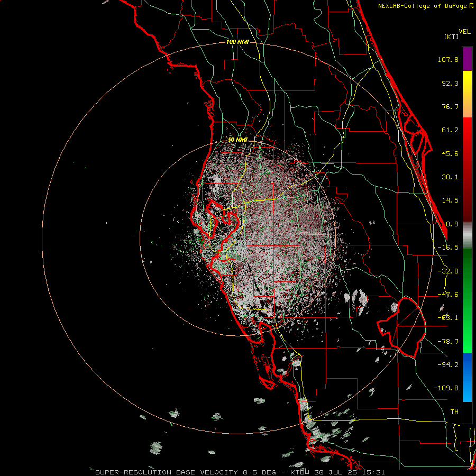Click the blue segment of the color bar

pyautogui.click(x=467, y=377)
